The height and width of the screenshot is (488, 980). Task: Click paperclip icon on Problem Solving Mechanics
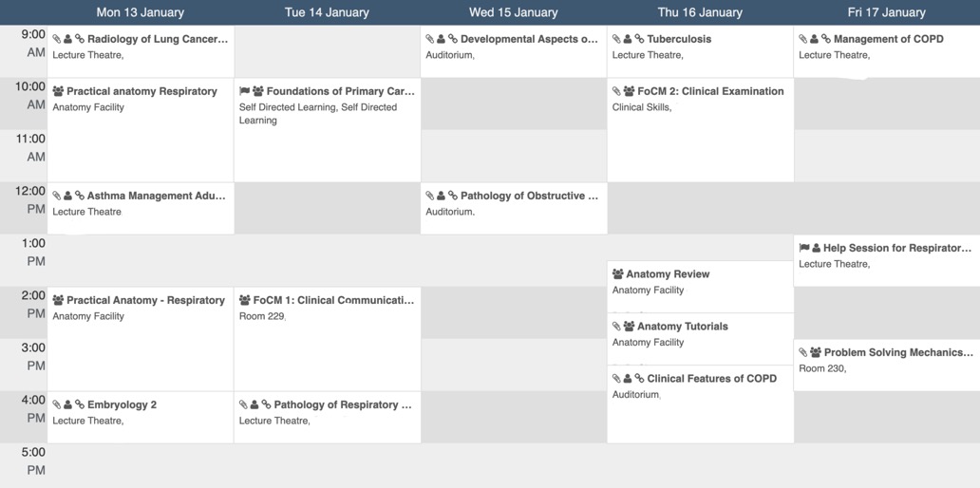click(803, 352)
